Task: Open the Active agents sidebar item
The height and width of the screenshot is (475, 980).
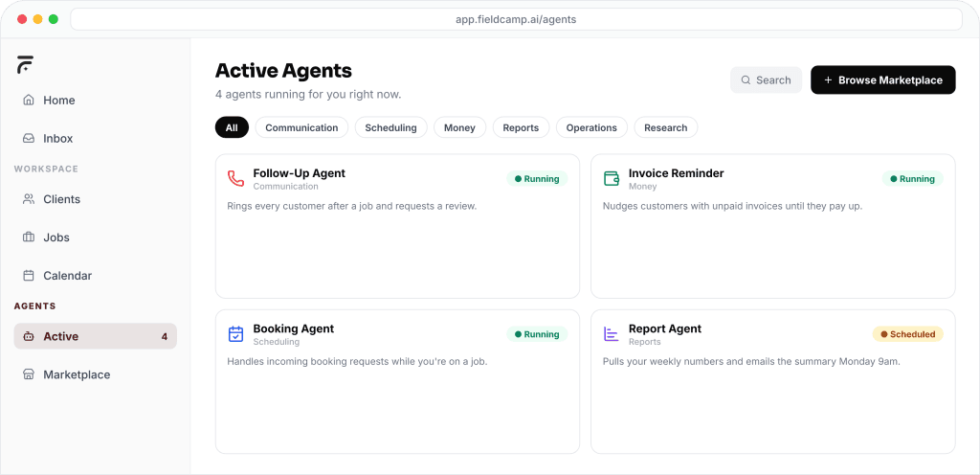Action: point(95,336)
